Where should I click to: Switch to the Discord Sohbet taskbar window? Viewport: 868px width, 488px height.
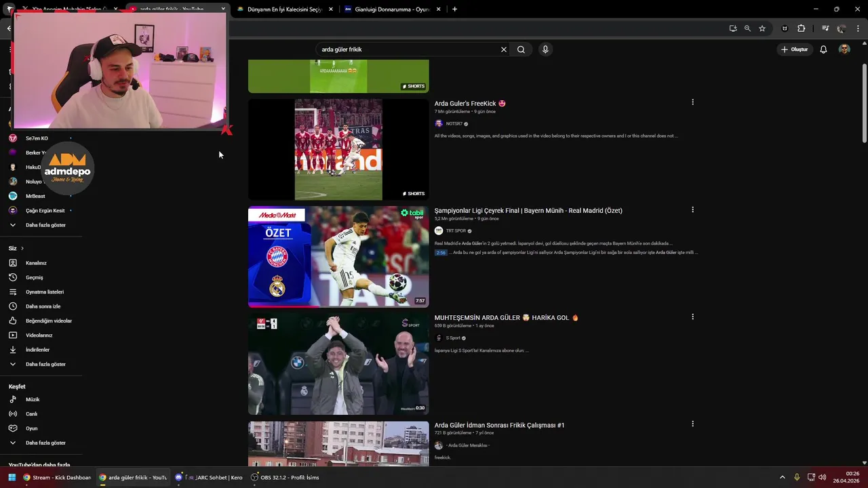[209, 477]
